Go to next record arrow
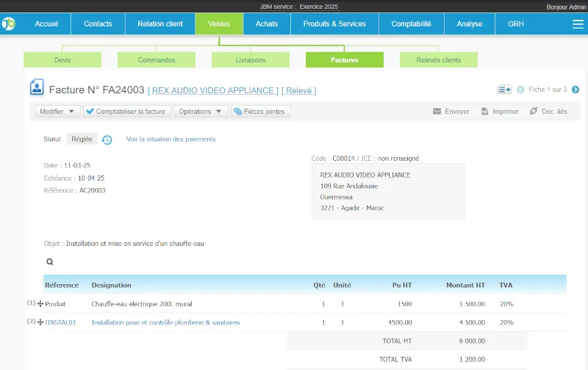Viewport: 588px width, 370px height. pos(576,90)
